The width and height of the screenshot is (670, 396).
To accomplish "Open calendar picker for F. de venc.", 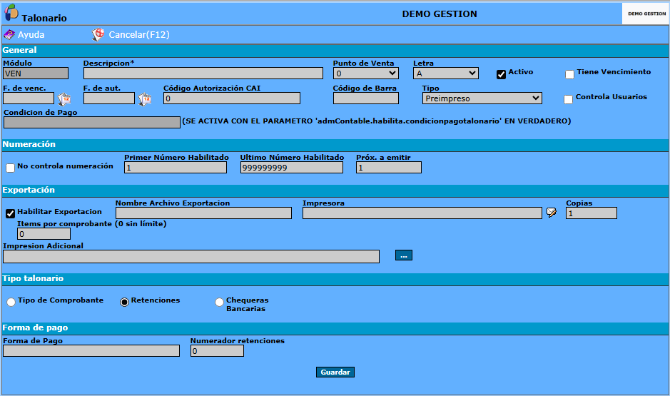I will point(65,99).
